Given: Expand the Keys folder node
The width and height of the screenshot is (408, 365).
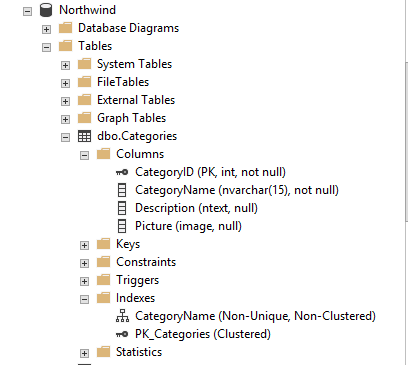Looking at the screenshot, I should (x=84, y=245).
